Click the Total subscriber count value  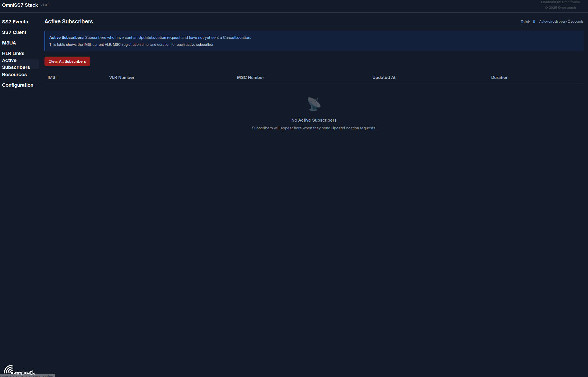click(534, 22)
